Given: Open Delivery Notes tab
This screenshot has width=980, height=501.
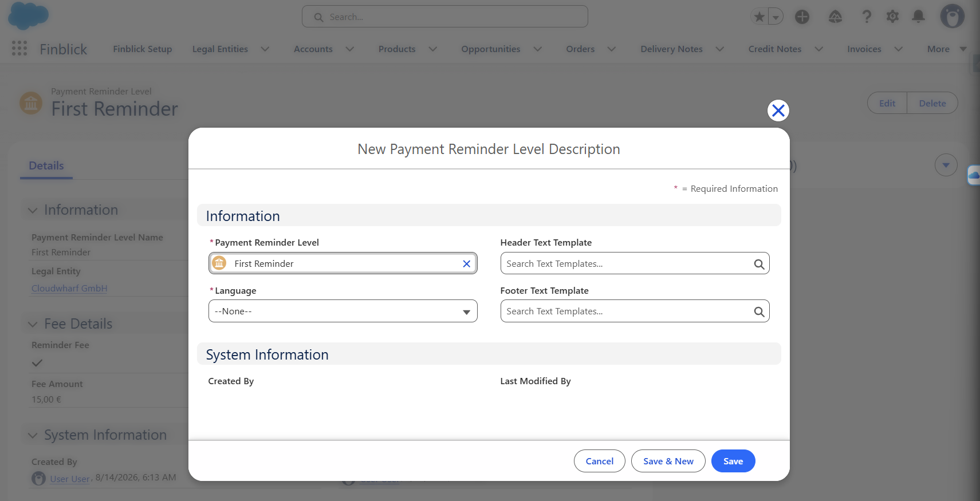Looking at the screenshot, I should pyautogui.click(x=671, y=49).
